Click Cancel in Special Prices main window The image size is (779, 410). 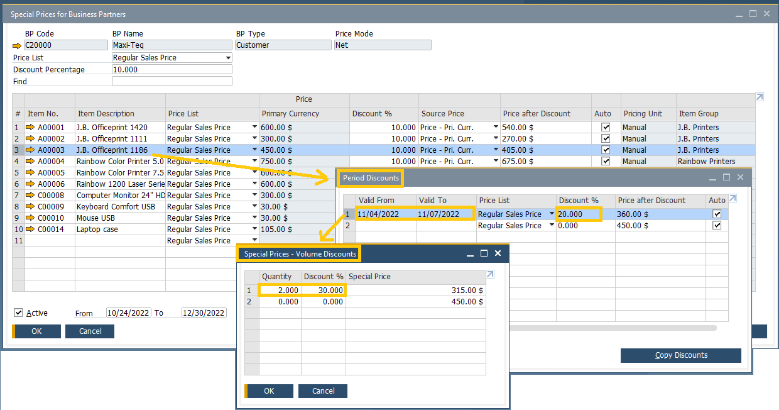(90, 331)
